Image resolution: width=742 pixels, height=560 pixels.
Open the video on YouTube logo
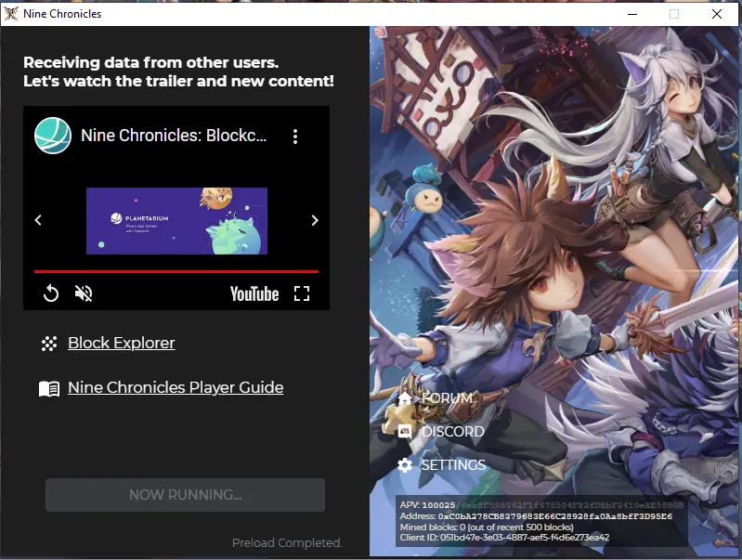tap(254, 294)
